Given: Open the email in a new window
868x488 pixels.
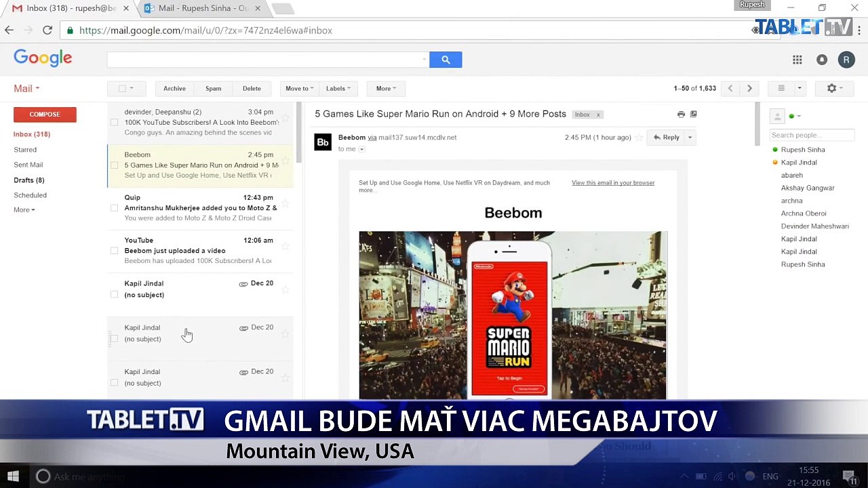Looking at the screenshot, I should (693, 115).
